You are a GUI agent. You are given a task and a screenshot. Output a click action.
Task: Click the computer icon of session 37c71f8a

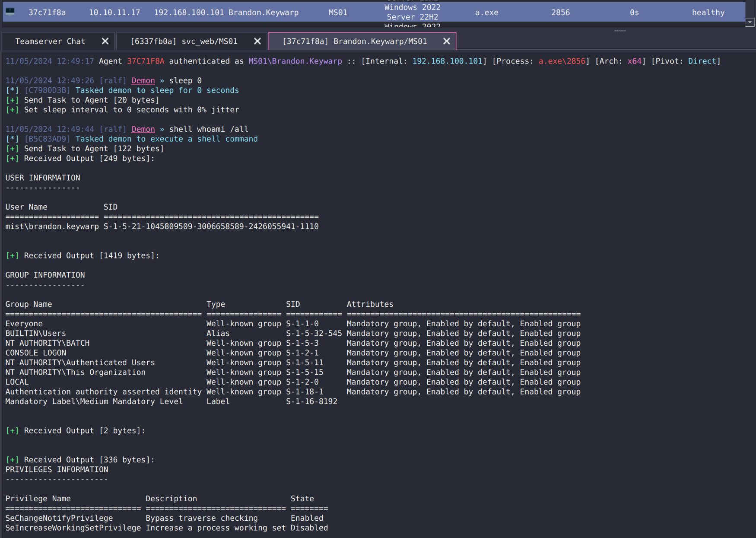(x=10, y=12)
